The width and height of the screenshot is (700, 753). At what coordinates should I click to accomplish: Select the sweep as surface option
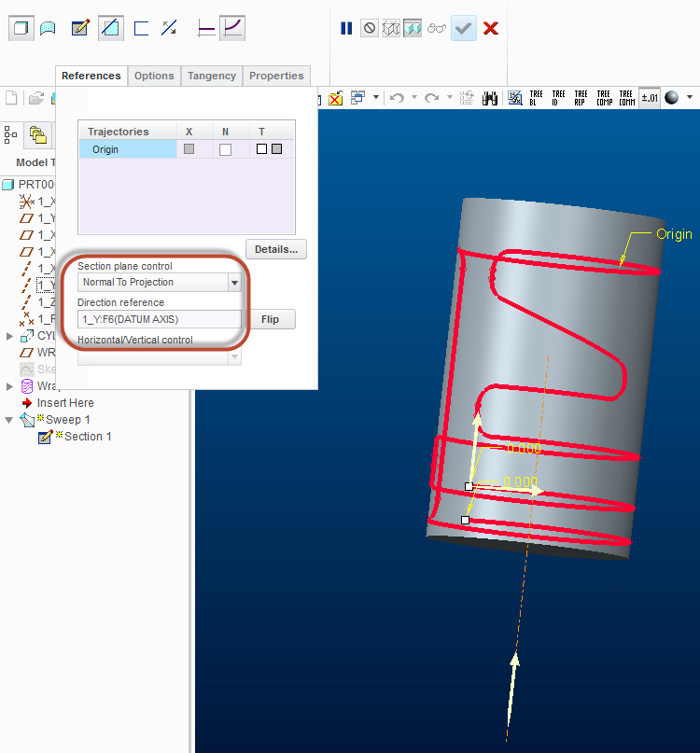[x=48, y=28]
